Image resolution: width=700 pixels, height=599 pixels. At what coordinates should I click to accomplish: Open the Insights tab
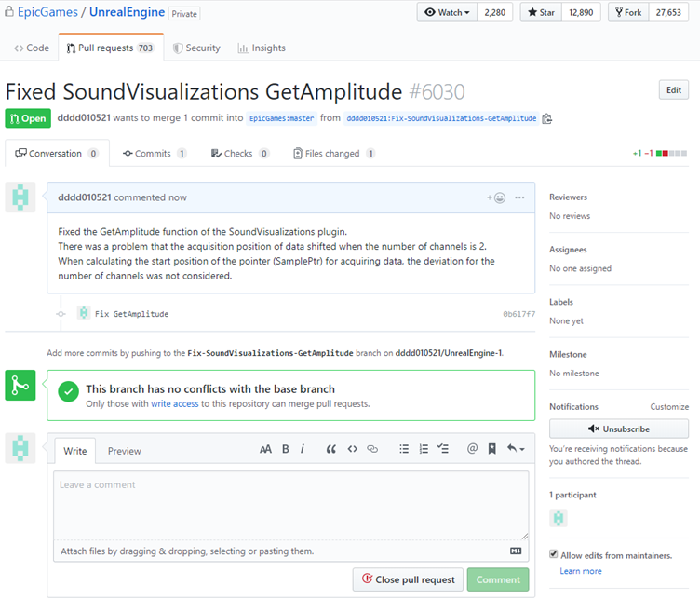pos(262,48)
